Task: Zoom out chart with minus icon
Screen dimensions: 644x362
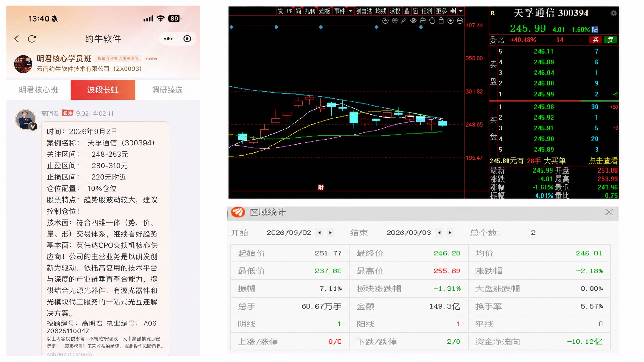Action: click(x=460, y=21)
